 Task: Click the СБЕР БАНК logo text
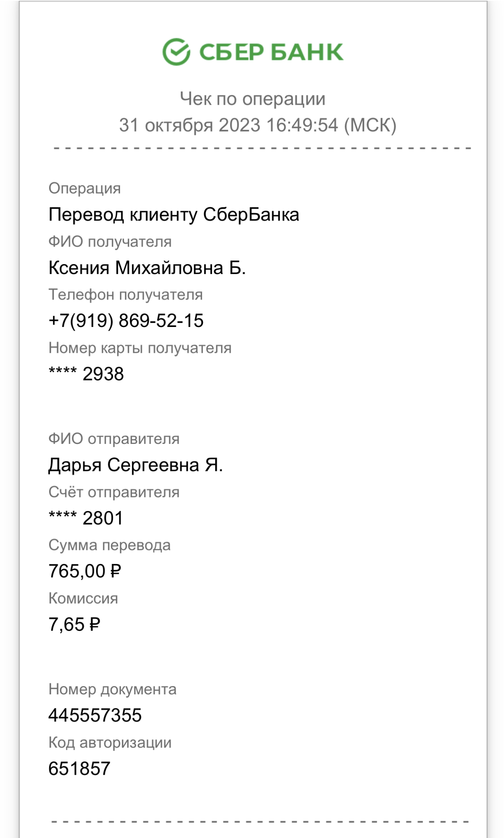point(271,52)
